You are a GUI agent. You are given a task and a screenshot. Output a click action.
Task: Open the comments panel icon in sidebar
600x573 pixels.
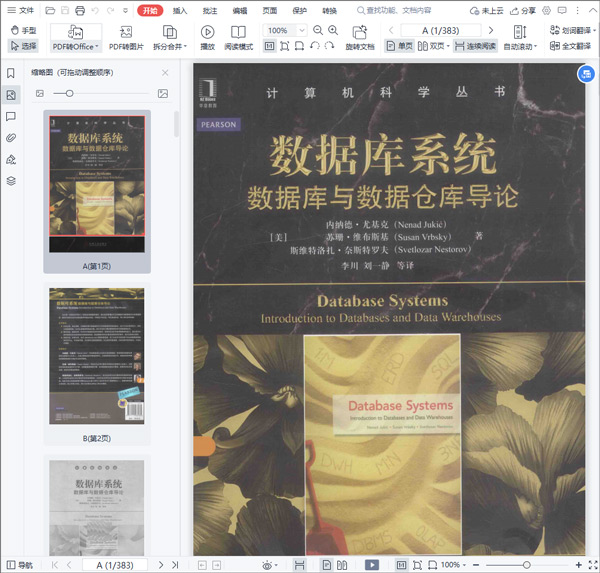click(x=11, y=116)
